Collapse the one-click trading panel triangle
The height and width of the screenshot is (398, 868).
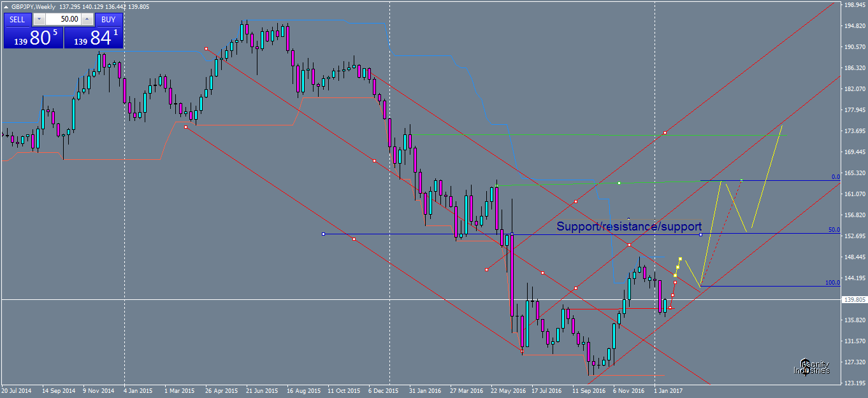coord(6,6)
